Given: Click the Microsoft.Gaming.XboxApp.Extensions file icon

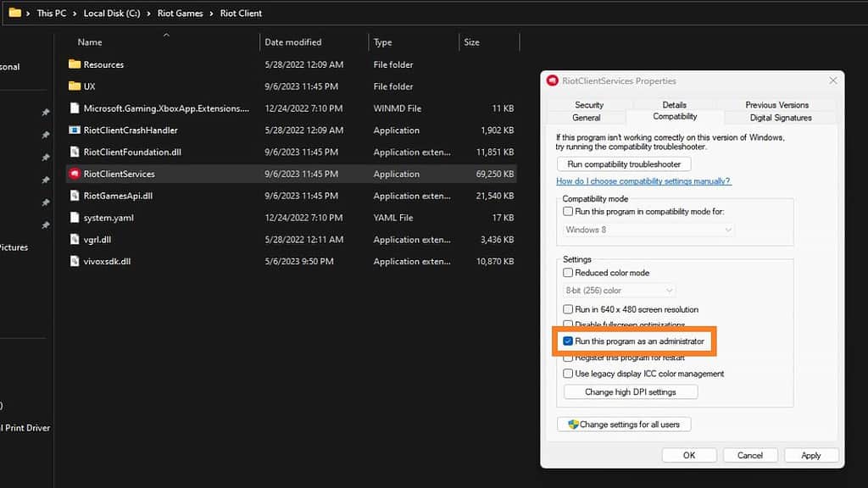Looking at the screenshot, I should pyautogui.click(x=75, y=108).
